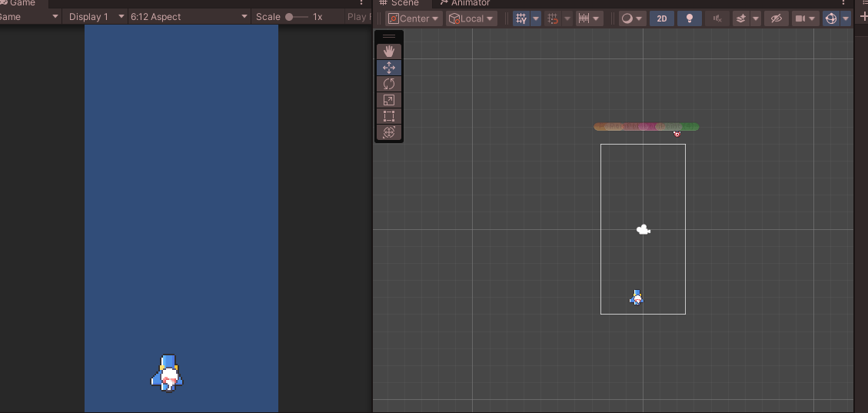Toggle scene lighting bulb icon
The height and width of the screenshot is (413, 868).
pos(690,18)
